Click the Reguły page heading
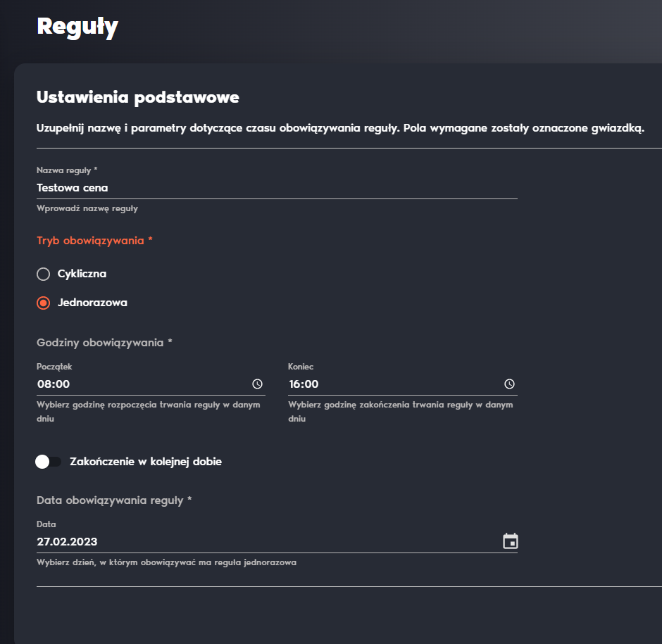This screenshot has height=644, width=662. click(x=77, y=27)
